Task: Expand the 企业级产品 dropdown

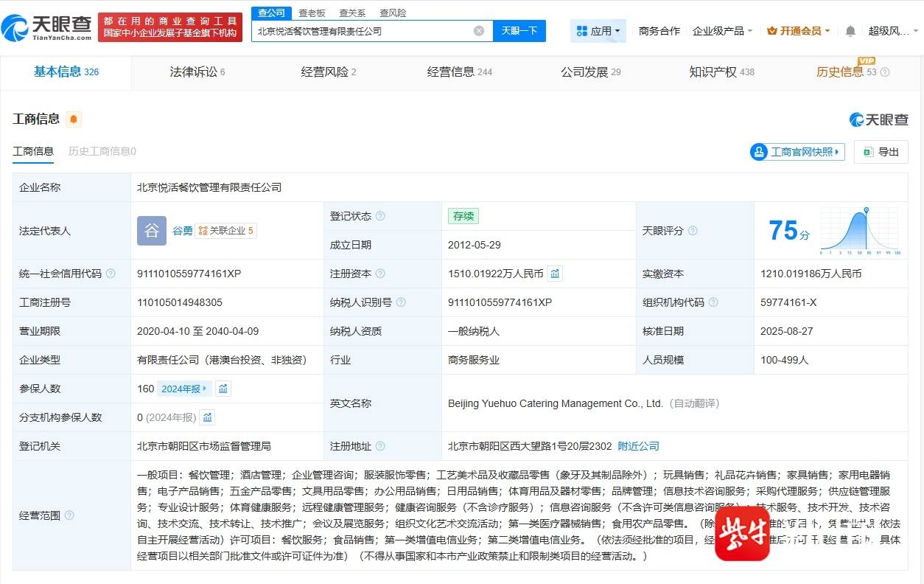Action: (x=722, y=31)
